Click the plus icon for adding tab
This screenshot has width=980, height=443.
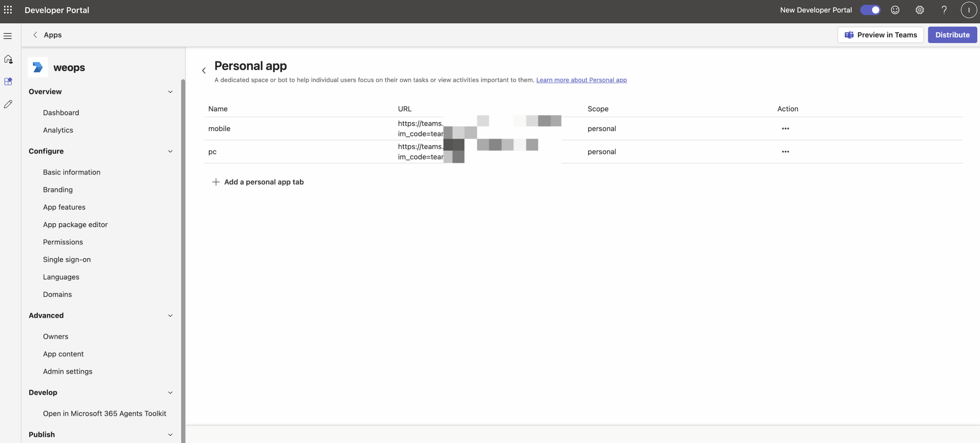click(x=216, y=182)
